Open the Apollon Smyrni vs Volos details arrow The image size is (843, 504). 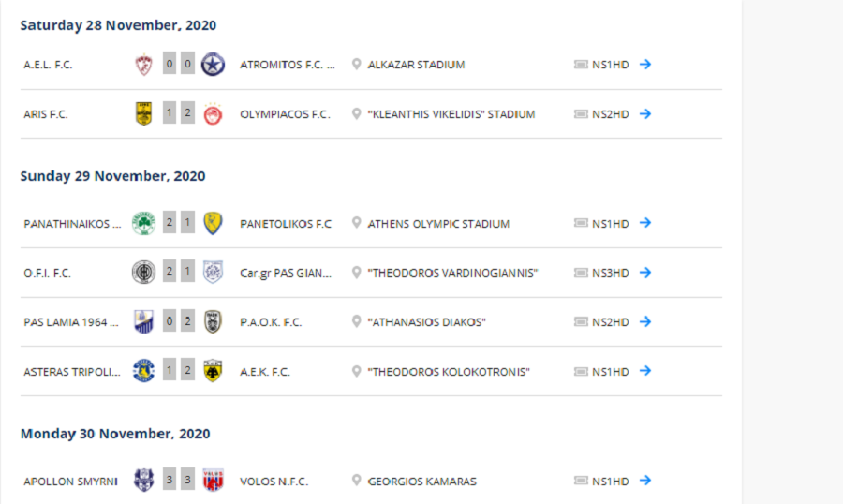coord(645,481)
